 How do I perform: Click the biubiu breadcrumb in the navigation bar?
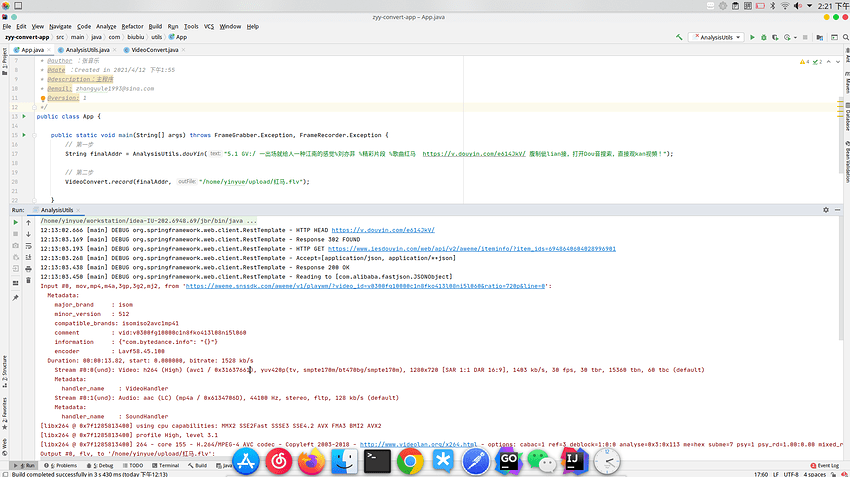click(x=136, y=37)
